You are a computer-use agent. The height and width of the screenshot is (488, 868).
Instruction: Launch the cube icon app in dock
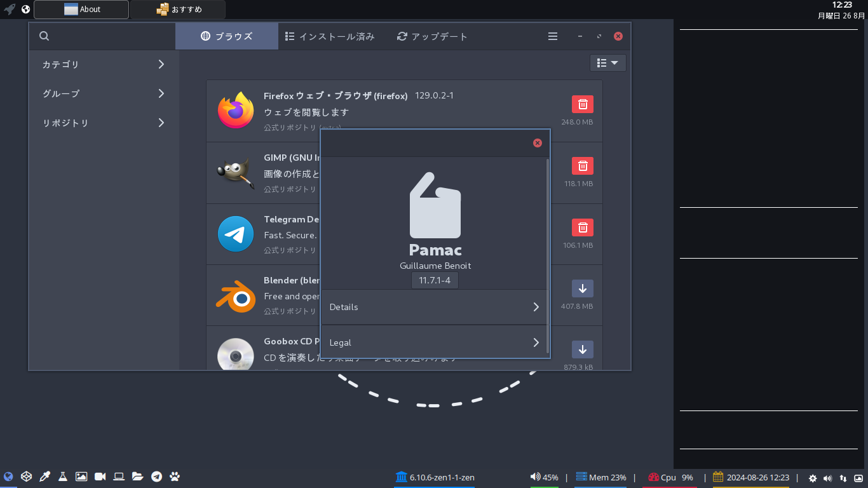click(26, 477)
